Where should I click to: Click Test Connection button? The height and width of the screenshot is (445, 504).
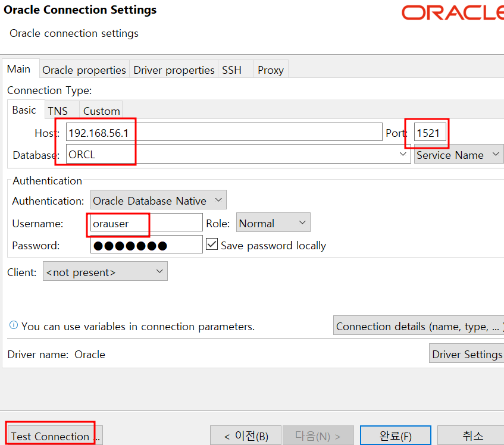55,435
